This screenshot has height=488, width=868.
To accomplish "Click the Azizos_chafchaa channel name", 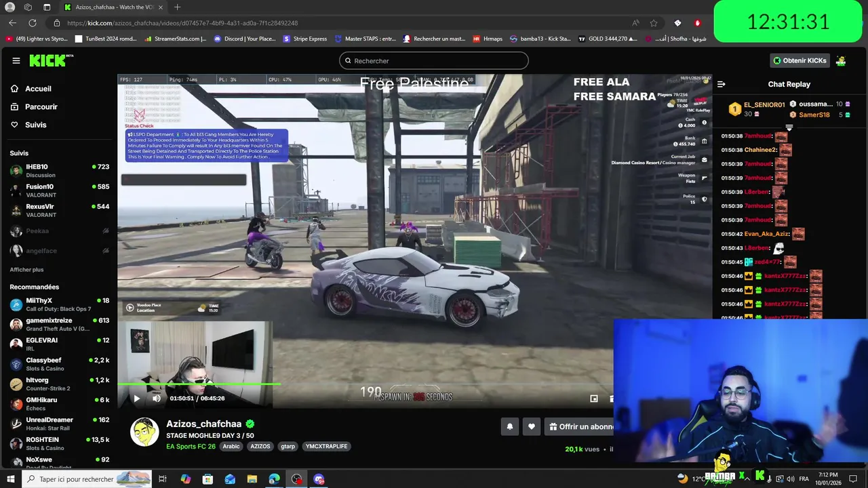I will tap(204, 424).
